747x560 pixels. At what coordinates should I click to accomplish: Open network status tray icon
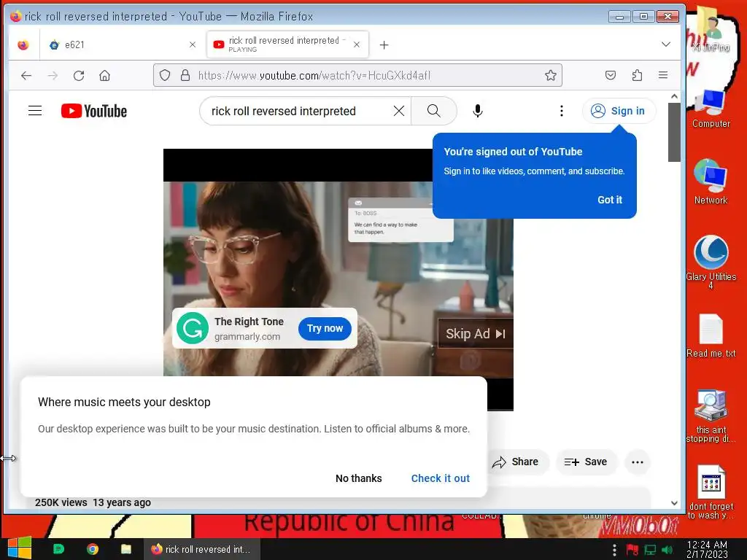click(x=650, y=550)
